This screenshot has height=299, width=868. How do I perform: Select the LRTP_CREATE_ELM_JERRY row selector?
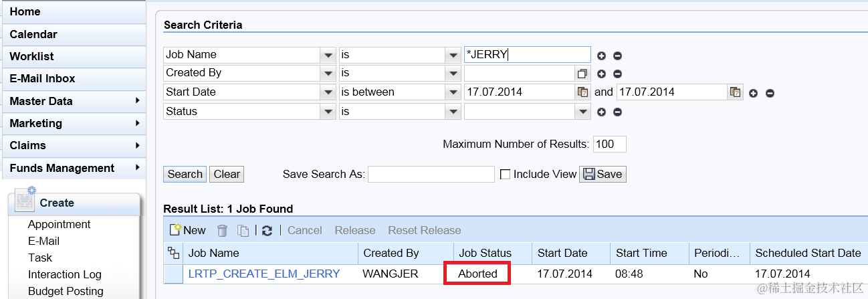[x=174, y=274]
